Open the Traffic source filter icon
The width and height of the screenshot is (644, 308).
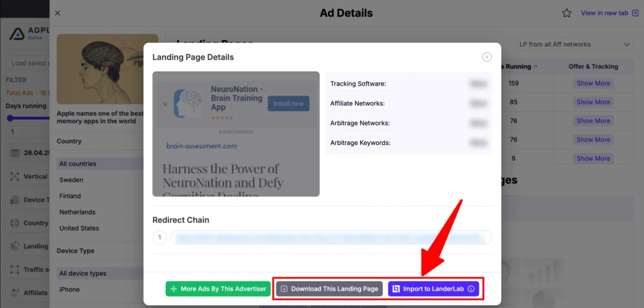click(15, 269)
